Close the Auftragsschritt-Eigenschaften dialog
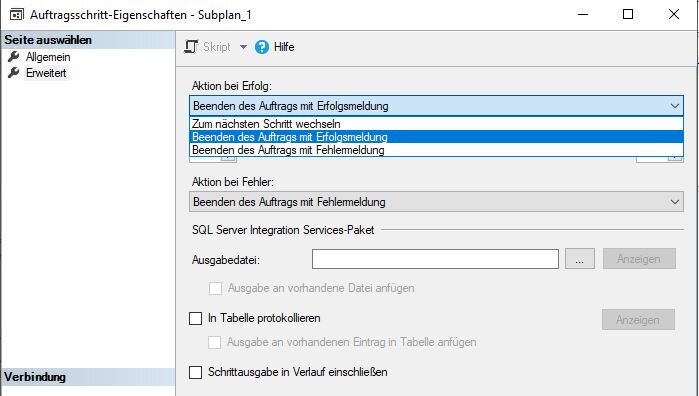Image resolution: width=699 pixels, height=396 pixels. coord(674,14)
